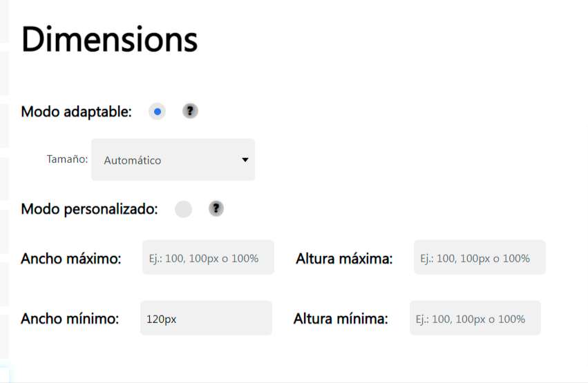Click the arrow of the Tamaño dropdown
Viewport: 588px width, 383px height.
[x=245, y=160]
